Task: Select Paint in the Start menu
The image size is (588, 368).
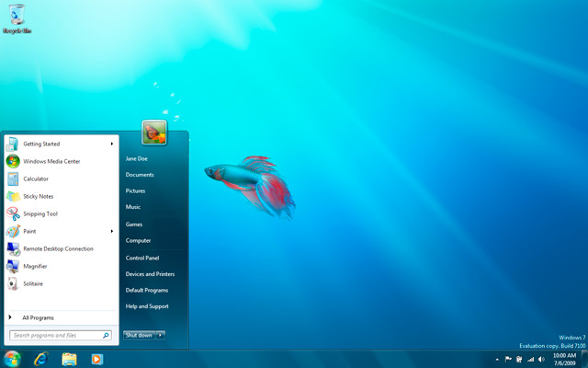Action: tap(29, 231)
